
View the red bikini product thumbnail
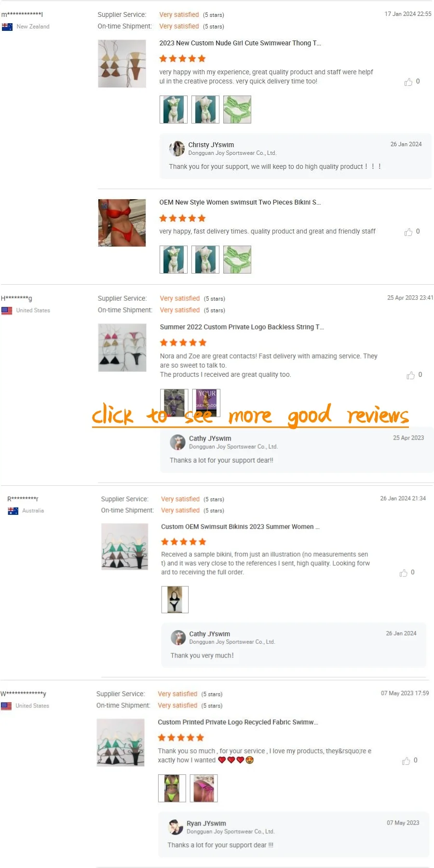pyautogui.click(x=122, y=222)
